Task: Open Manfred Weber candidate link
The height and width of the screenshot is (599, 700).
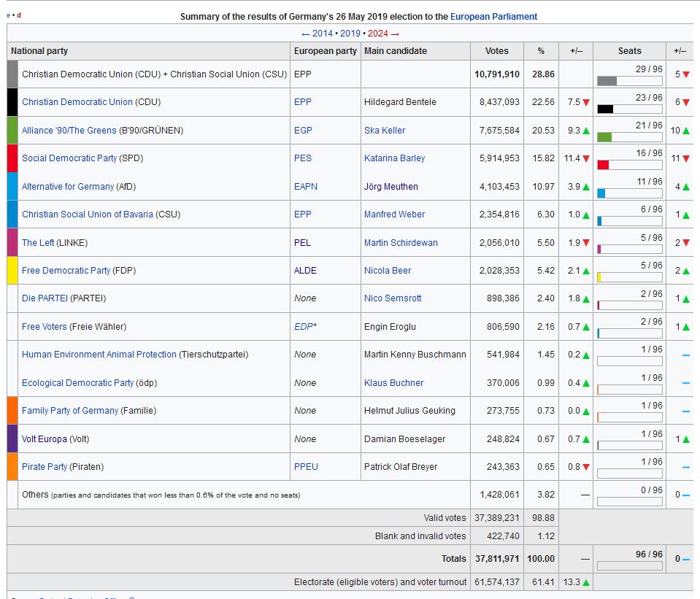Action: (x=395, y=215)
